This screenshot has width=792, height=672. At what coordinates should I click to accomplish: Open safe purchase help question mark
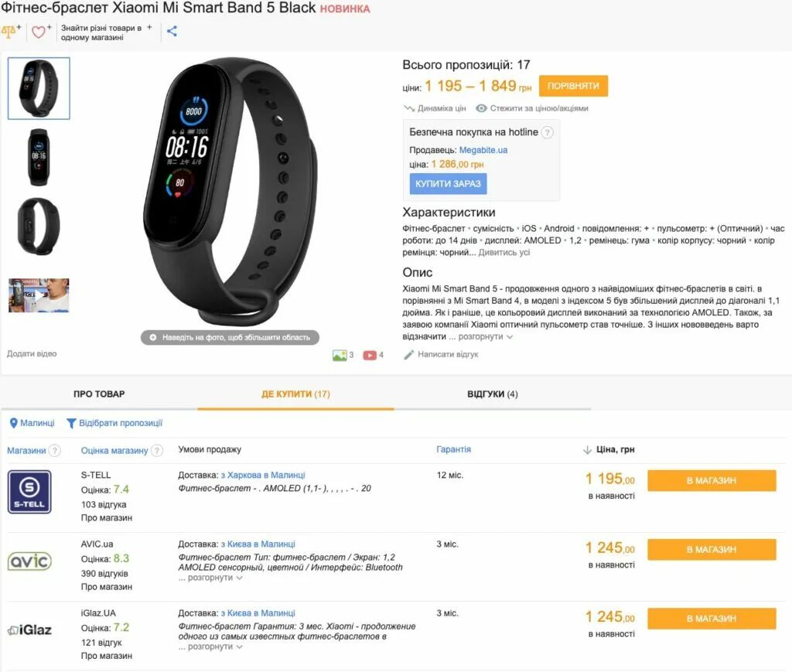click(x=547, y=132)
